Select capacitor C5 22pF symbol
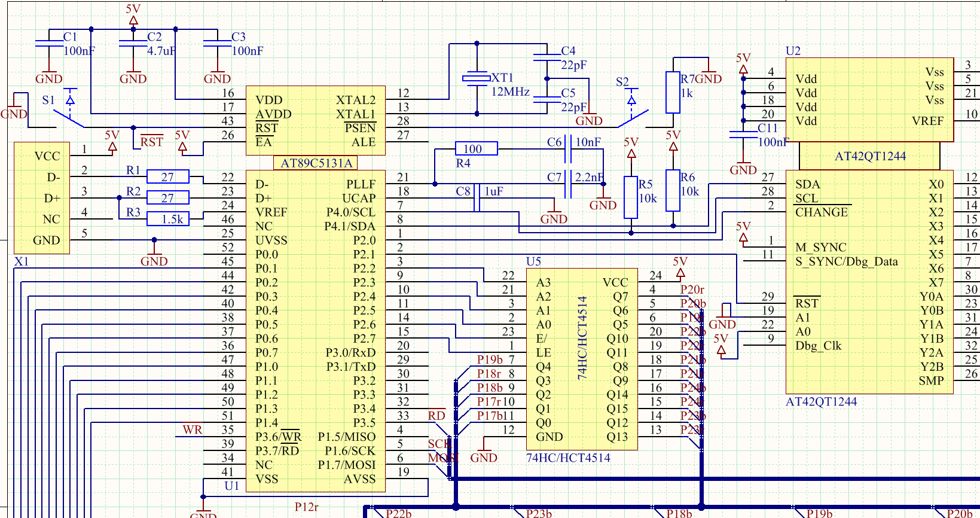 click(x=547, y=99)
